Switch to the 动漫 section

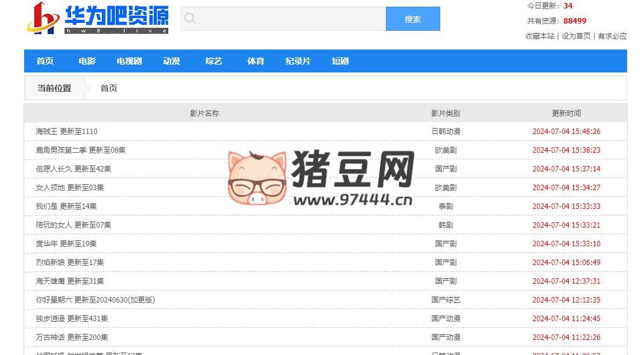171,61
